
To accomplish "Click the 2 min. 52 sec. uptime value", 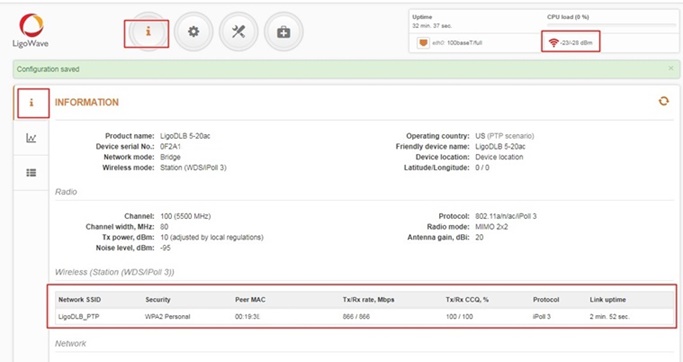I will pyautogui.click(x=610, y=317).
